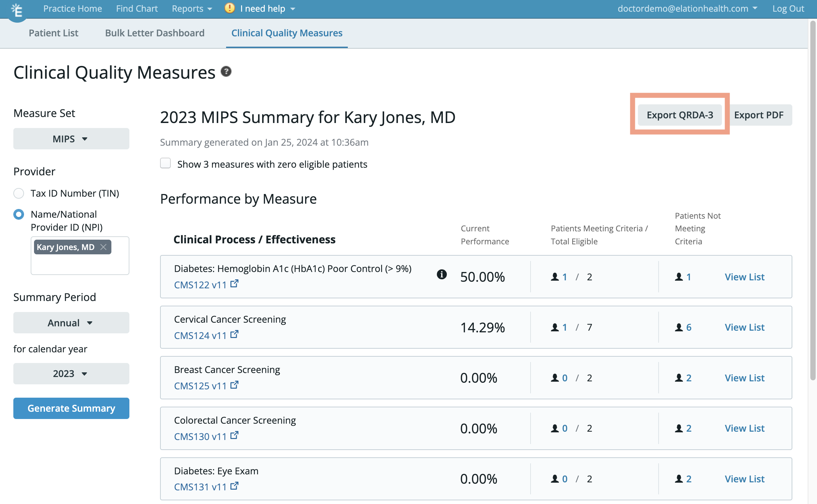Screen dimensions: 817x504
Task: Switch to Bulk Letter Dashboard tab
Action: 155,33
